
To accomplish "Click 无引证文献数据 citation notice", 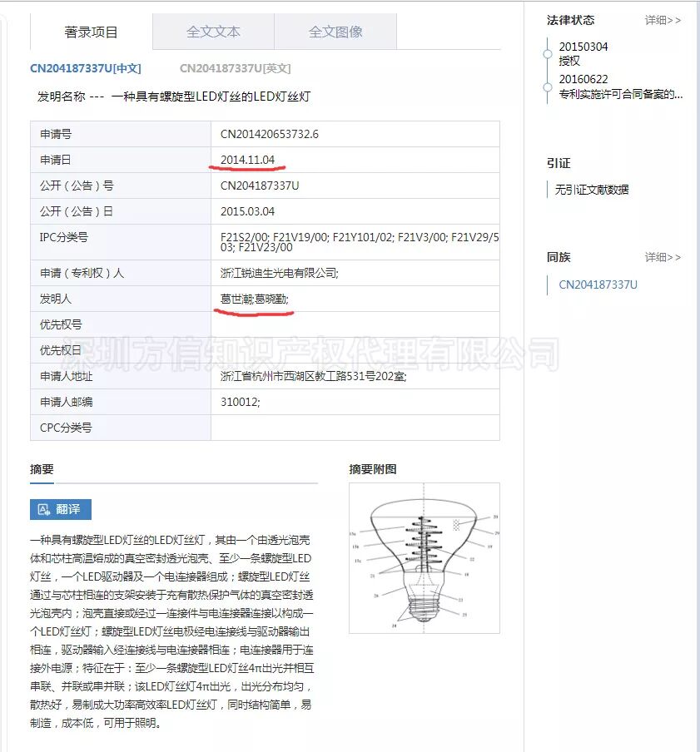I will point(592,190).
